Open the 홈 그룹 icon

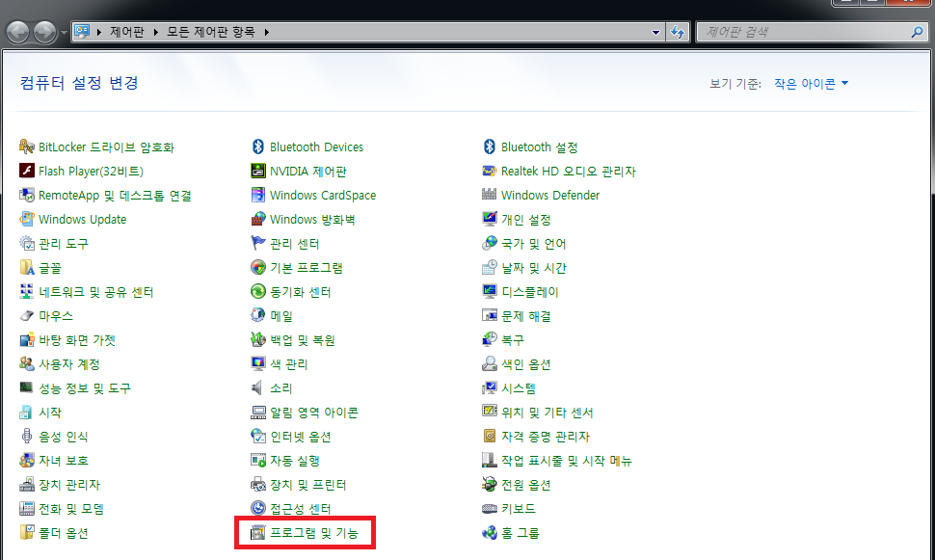click(489, 533)
